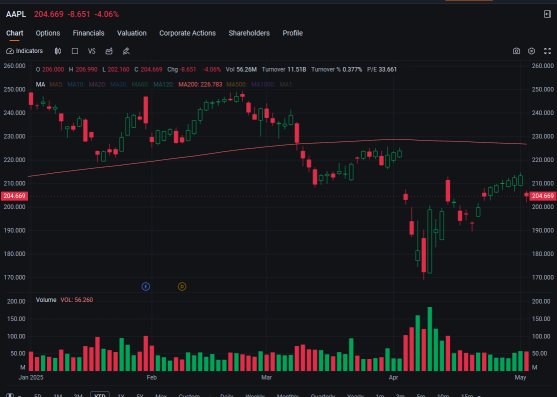The image size is (557, 397).
Task: Open the Profile tab
Action: [293, 33]
